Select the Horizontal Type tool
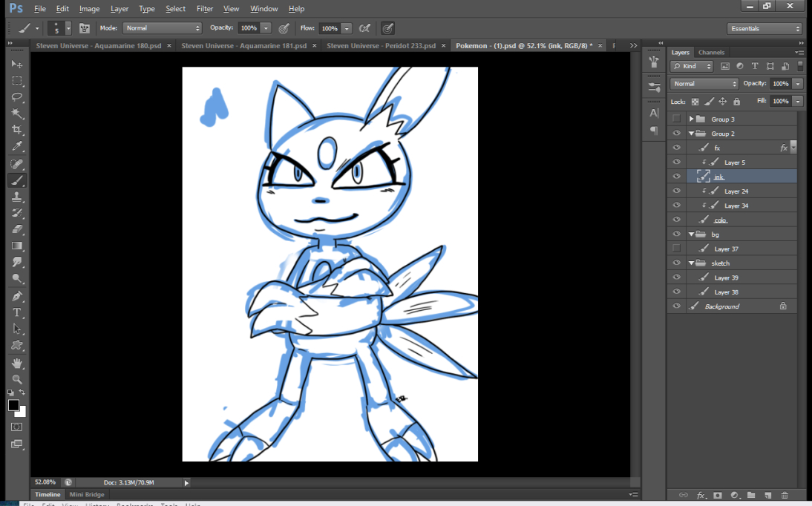Image resolution: width=812 pixels, height=506 pixels. [17, 312]
